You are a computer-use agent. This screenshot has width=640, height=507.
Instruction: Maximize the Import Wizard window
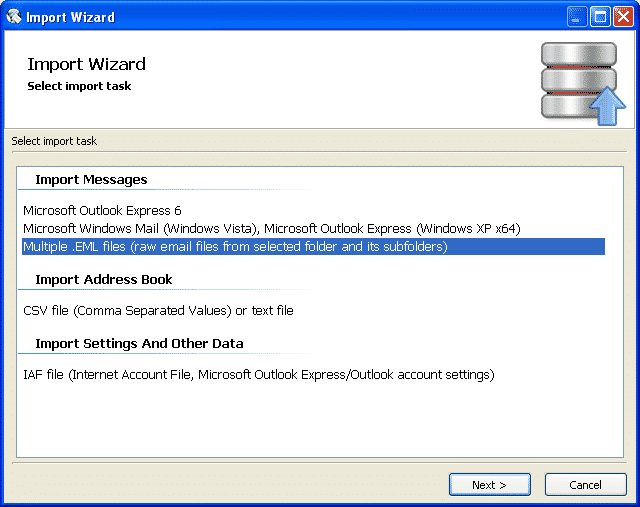600,17
